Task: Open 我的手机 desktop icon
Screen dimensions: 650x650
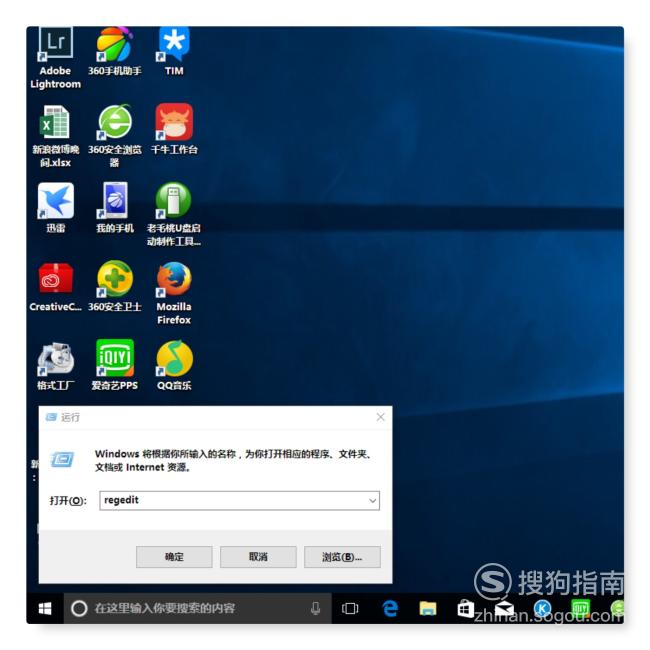Action: 115,208
